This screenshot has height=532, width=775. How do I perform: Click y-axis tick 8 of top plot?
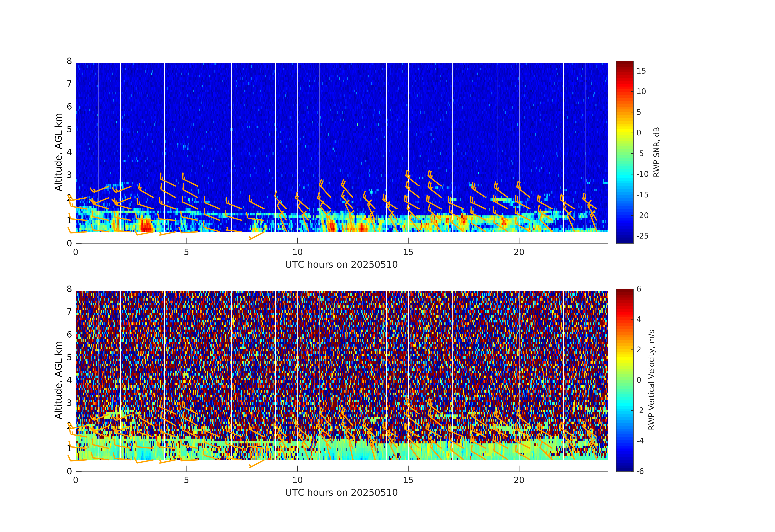click(x=69, y=61)
